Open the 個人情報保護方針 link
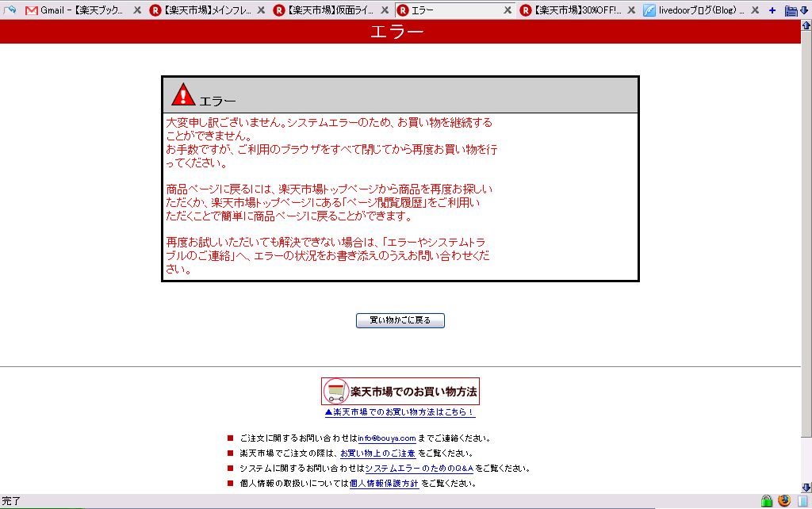Viewport: 812px width, 509px height. tap(384, 484)
